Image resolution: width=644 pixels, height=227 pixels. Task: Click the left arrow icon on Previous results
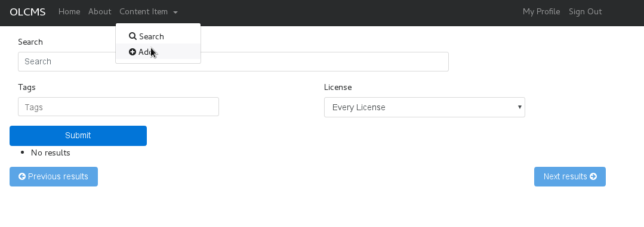(x=22, y=176)
